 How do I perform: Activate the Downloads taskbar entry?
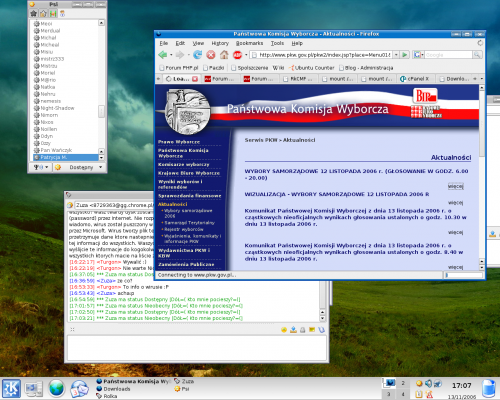click(117, 389)
